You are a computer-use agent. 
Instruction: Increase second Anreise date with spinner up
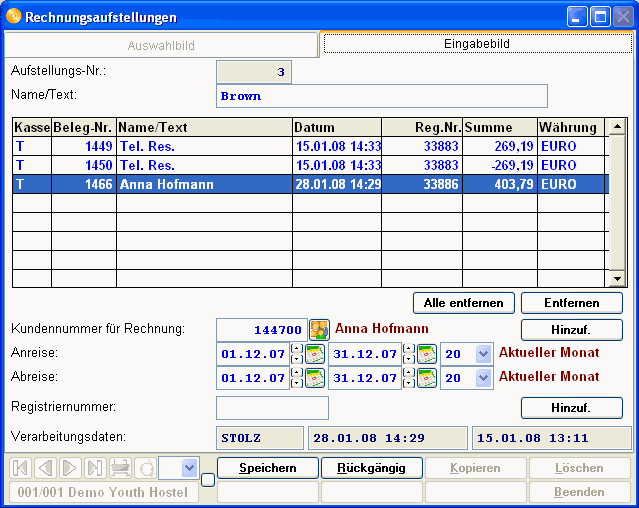click(409, 349)
